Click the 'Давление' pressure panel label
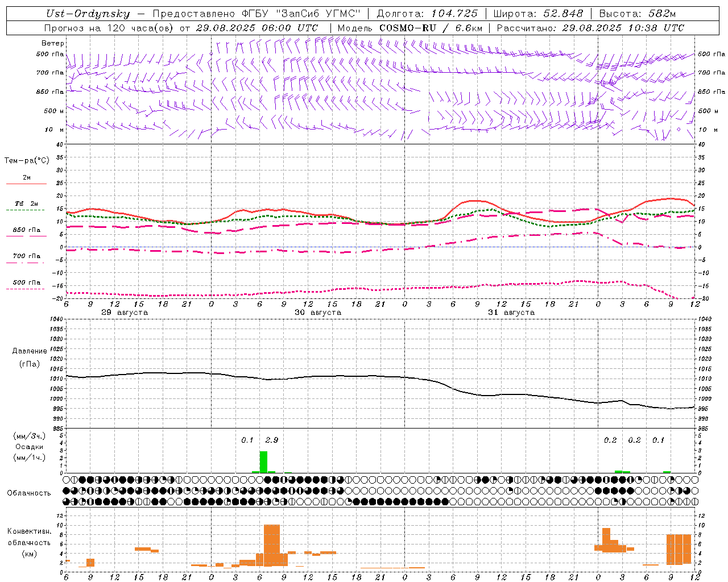Viewport: 728px width, 582px height. (x=29, y=351)
